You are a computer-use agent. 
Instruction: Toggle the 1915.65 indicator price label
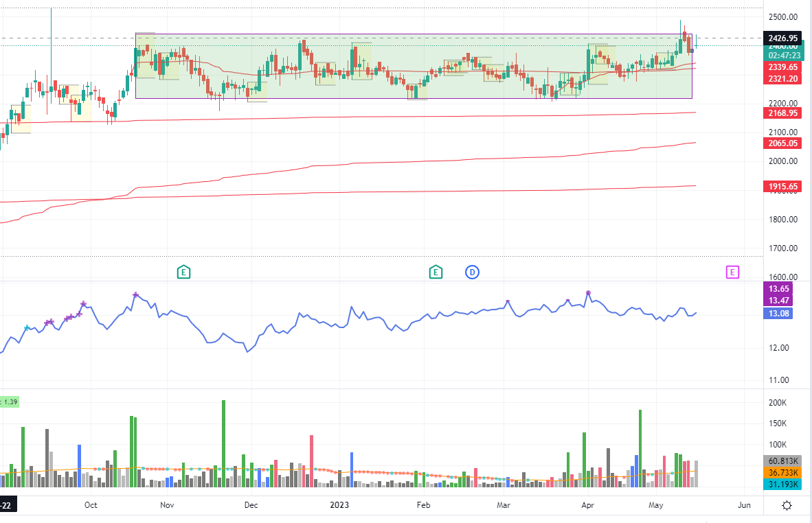click(x=782, y=185)
